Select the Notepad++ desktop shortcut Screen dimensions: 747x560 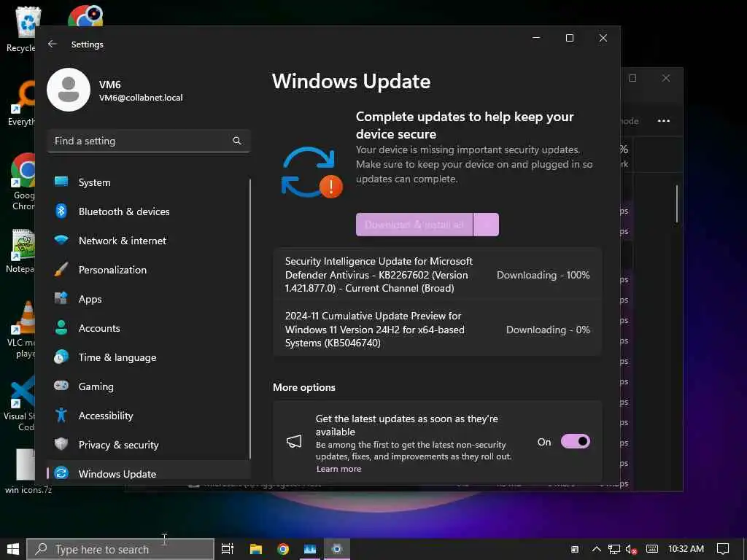pos(20,252)
